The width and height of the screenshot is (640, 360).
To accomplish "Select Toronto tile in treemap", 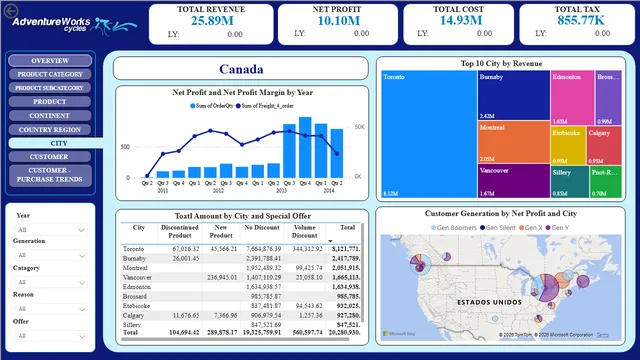I will 429,134.
